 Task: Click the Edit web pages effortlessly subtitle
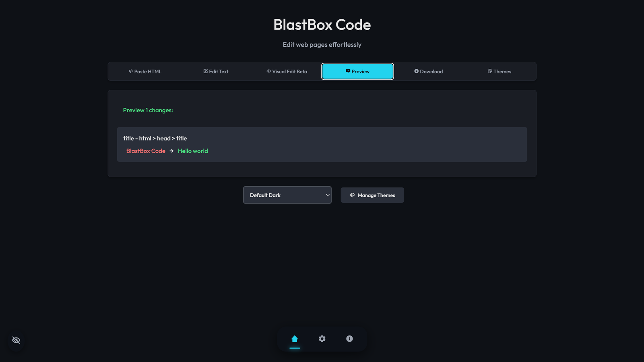[322, 45]
